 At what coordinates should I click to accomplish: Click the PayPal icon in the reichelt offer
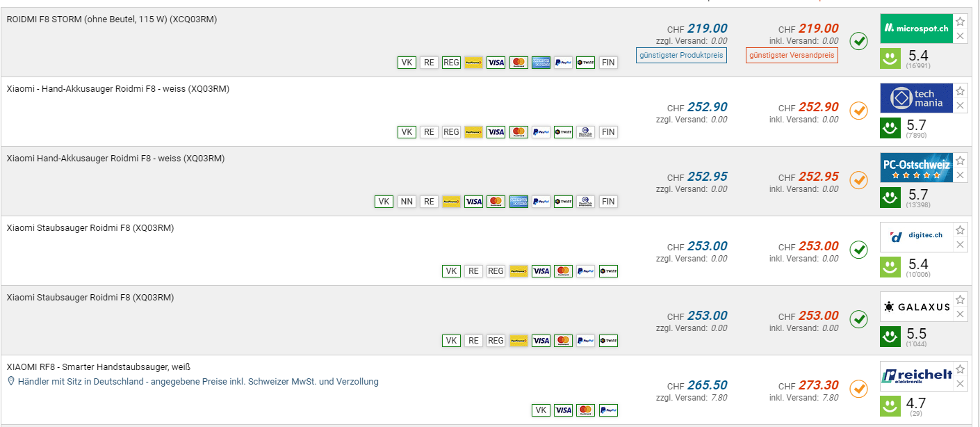(x=608, y=410)
